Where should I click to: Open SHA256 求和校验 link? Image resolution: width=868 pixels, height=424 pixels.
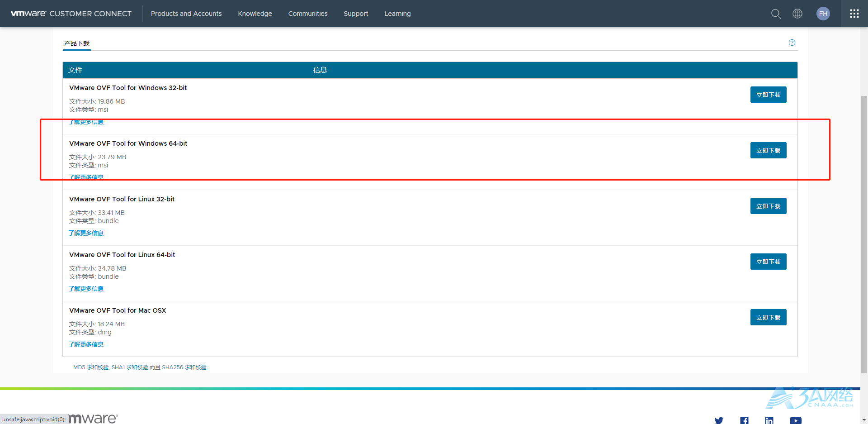[x=184, y=367]
